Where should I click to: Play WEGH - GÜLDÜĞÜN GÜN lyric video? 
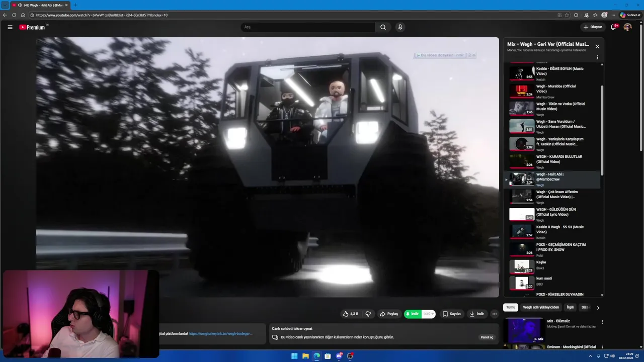tap(552, 214)
